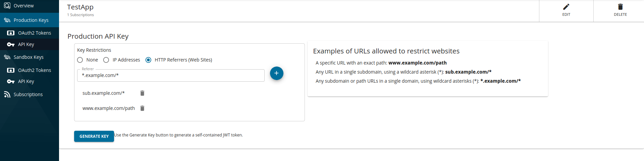Delete the sub.example.com/* referer entry
This screenshot has width=644, height=161.
pos(142,93)
